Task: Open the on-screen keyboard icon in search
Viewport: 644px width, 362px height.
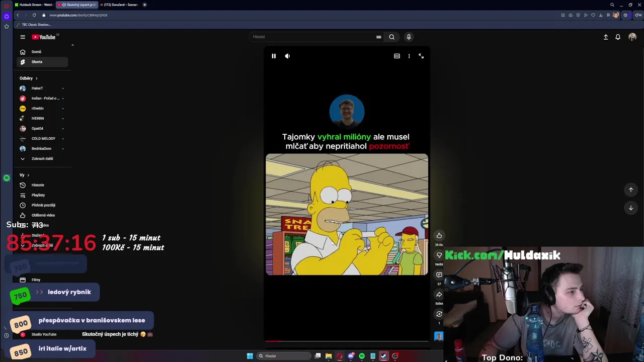Action: click(378, 37)
